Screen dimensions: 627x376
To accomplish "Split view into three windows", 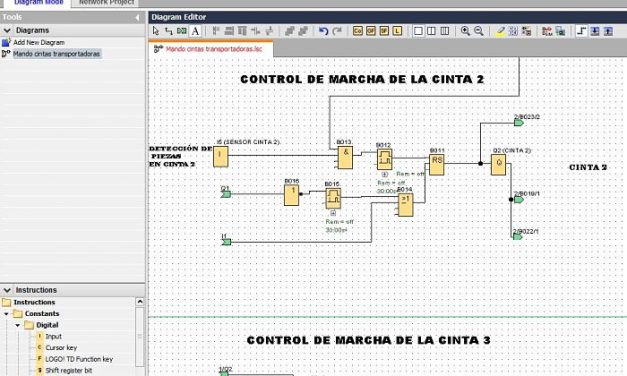I will [445, 31].
